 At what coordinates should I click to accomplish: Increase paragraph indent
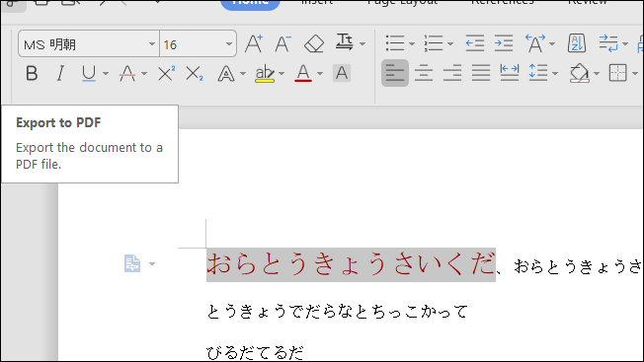tap(504, 43)
